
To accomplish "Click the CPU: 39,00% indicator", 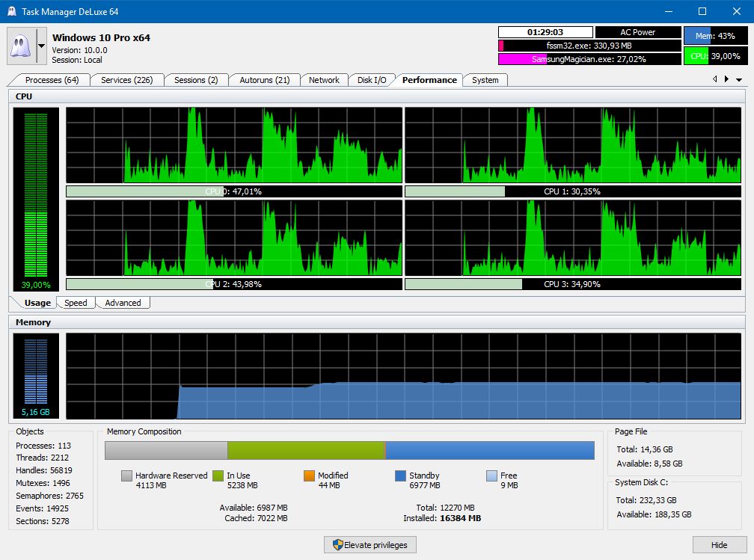I will pyautogui.click(x=716, y=56).
